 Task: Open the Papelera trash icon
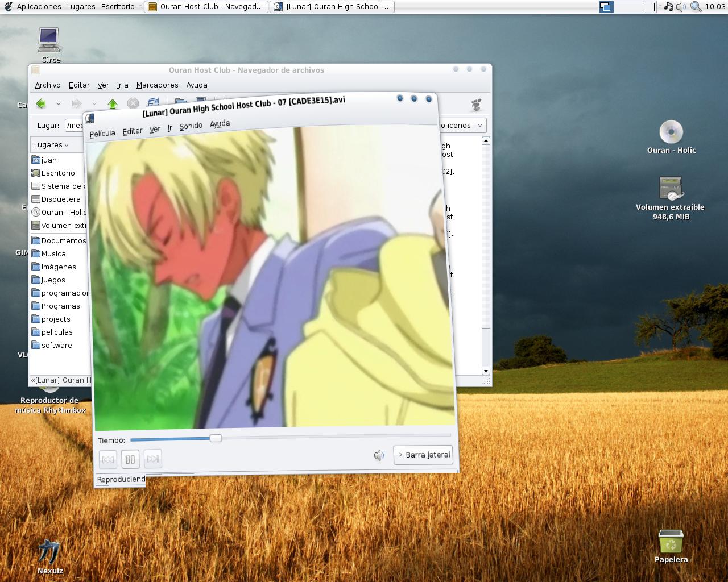tap(671, 546)
